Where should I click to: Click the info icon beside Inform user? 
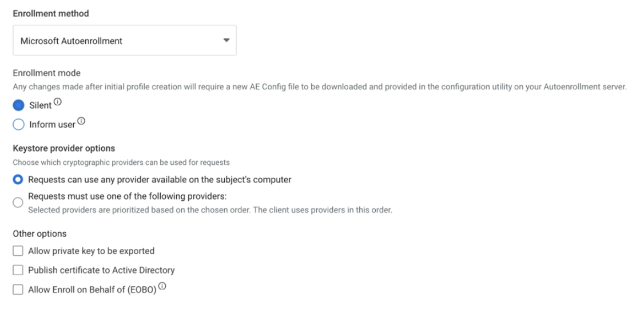[81, 121]
